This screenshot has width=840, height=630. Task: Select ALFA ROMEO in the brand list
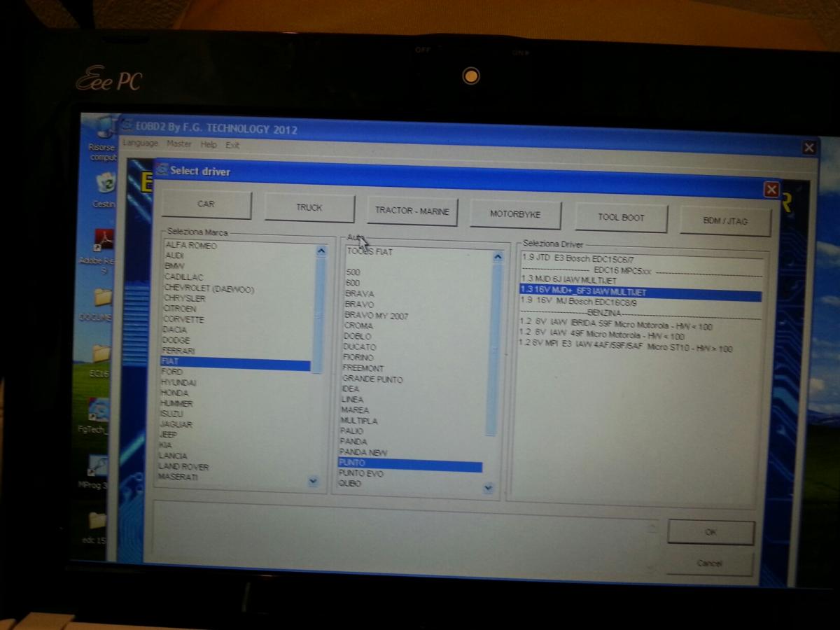(x=191, y=246)
